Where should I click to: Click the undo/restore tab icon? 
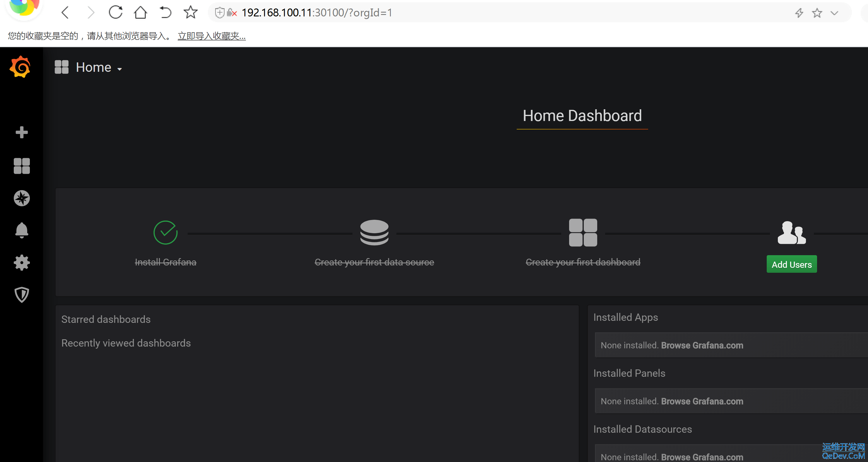(x=165, y=13)
